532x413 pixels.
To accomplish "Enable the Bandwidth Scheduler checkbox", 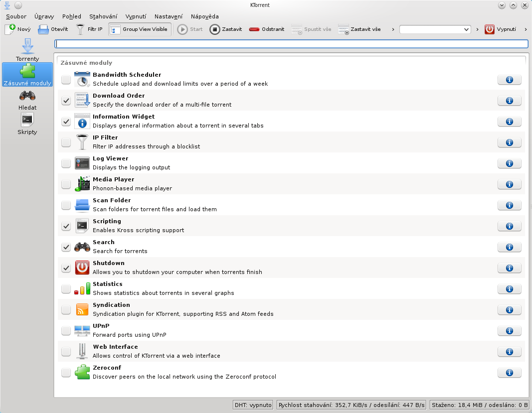I will [66, 80].
